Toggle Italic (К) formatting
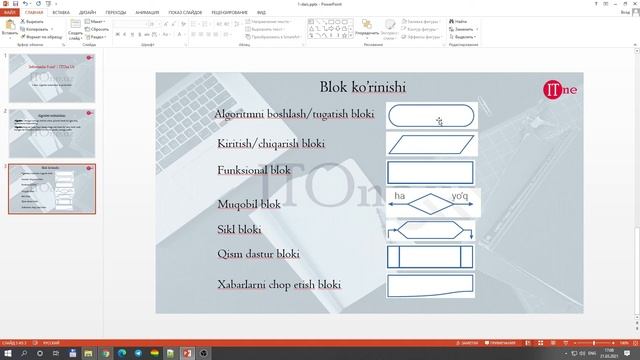The image size is (640, 360). (x=124, y=35)
